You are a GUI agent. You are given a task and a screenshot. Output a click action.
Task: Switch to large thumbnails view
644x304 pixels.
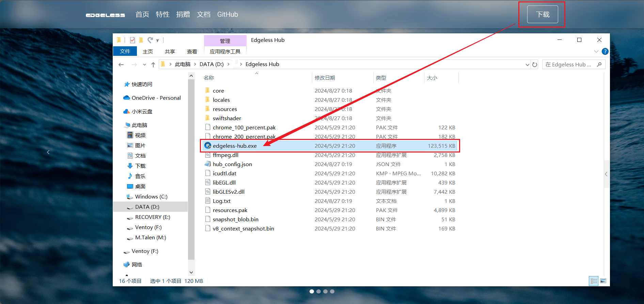603,281
